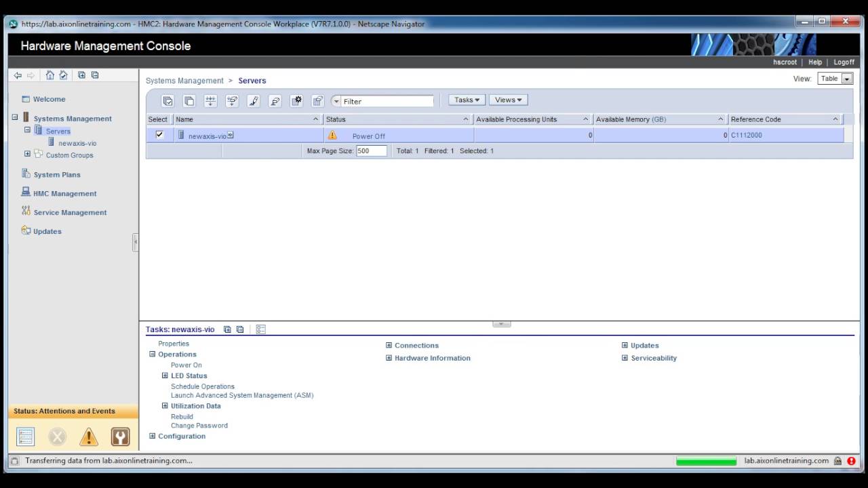Click the yellow Attention LED warning icon
This screenshot has height=488, width=868.
pyautogui.click(x=89, y=437)
